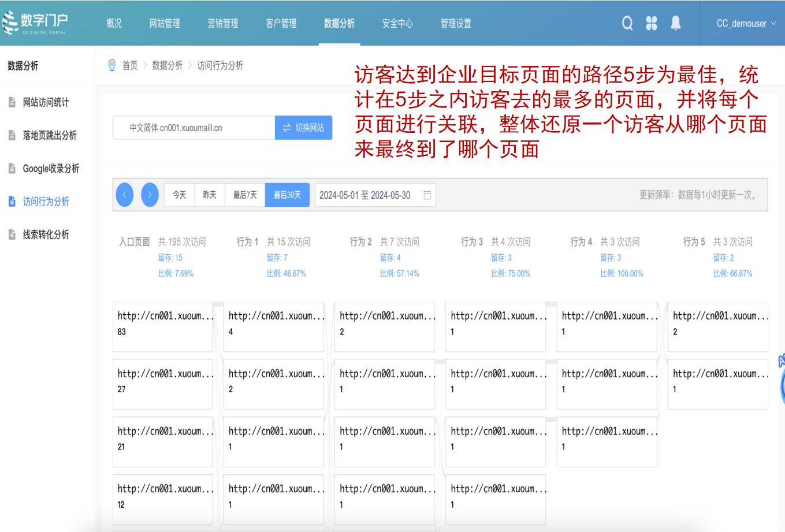
Task: Open the four-dot apps grid icon
Action: click(652, 23)
